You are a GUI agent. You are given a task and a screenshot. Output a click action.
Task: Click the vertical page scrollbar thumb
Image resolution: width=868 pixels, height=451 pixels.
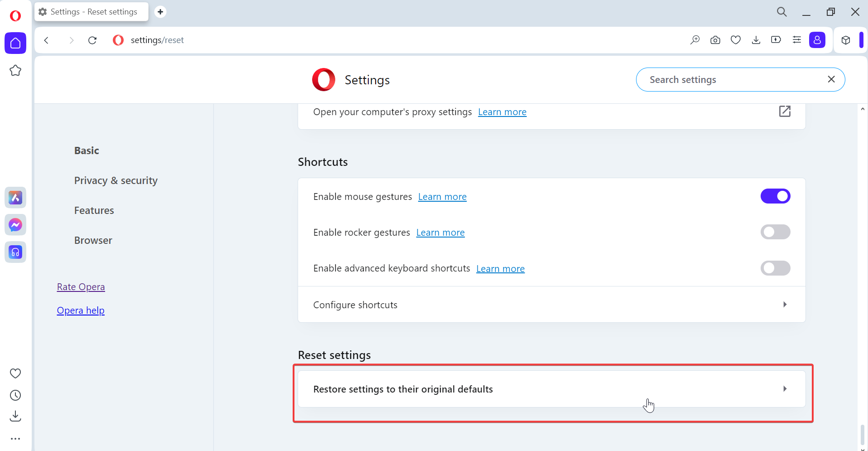point(863,435)
